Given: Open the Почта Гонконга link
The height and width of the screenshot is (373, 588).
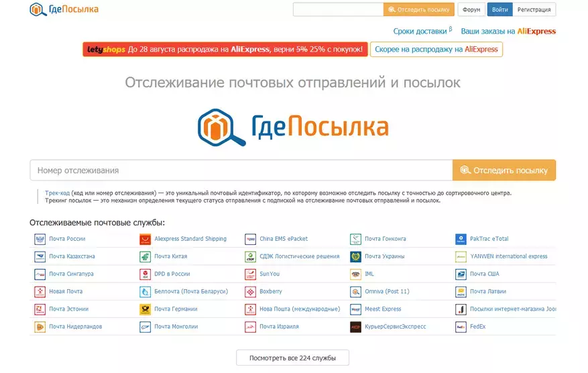Looking at the screenshot, I should (385, 239).
